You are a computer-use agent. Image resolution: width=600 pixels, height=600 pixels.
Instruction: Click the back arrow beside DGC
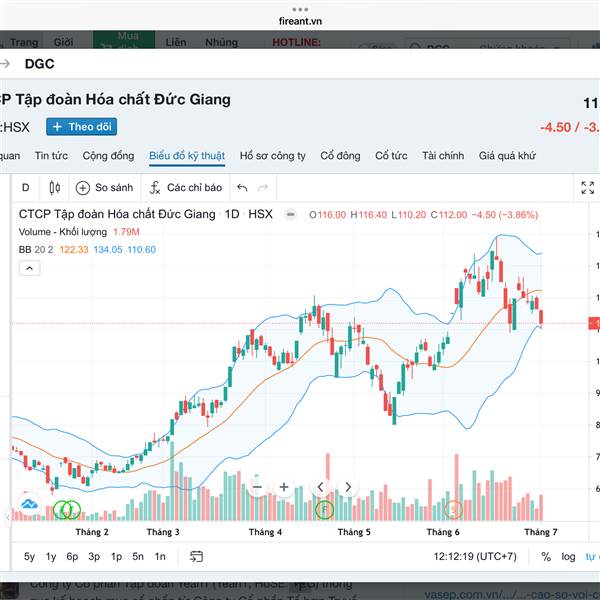[x=5, y=64]
